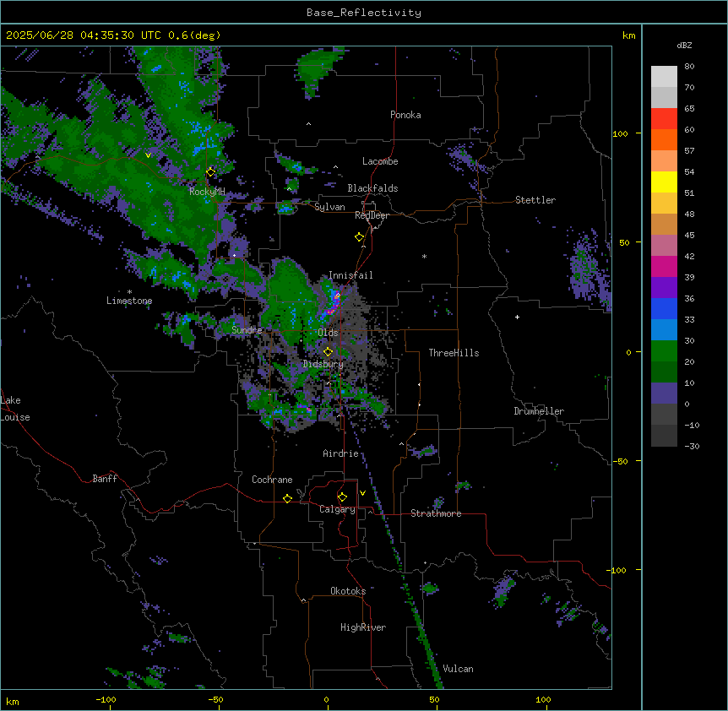Click the yellow diamond marker south of RedDeer
Screen dimensions: 728x711
[360, 237]
